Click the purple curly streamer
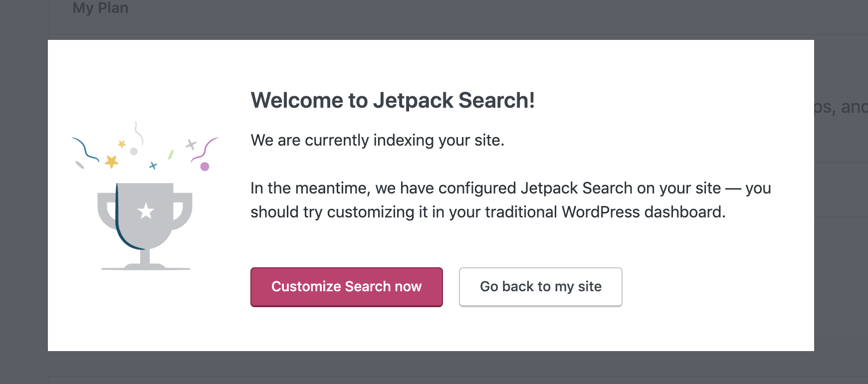 [206, 149]
